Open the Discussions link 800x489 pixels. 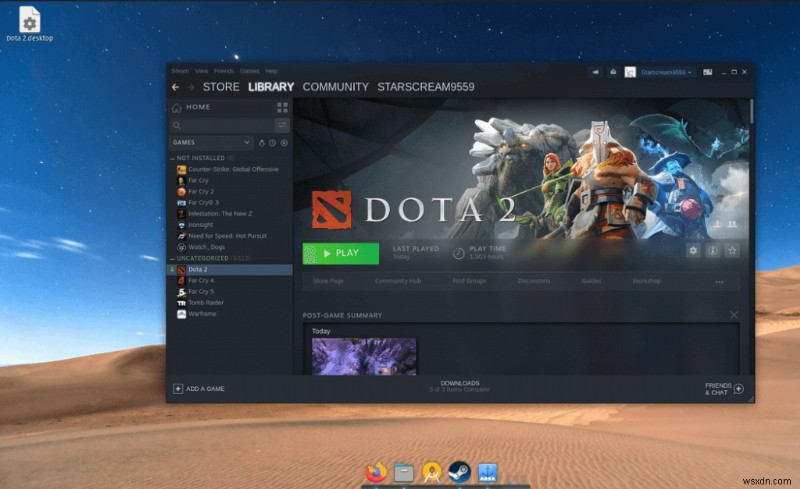(534, 281)
